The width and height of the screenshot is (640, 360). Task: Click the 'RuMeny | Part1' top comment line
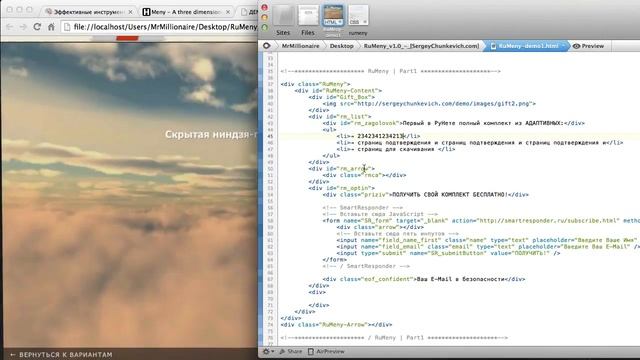390,71
